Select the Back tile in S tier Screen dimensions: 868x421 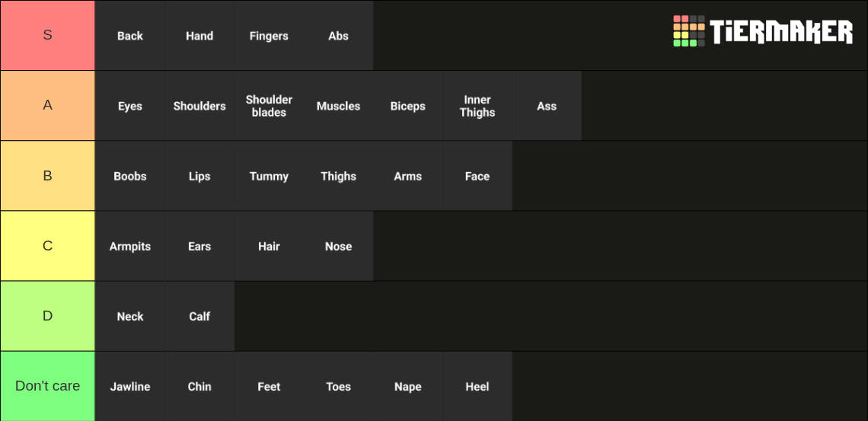[x=130, y=36]
